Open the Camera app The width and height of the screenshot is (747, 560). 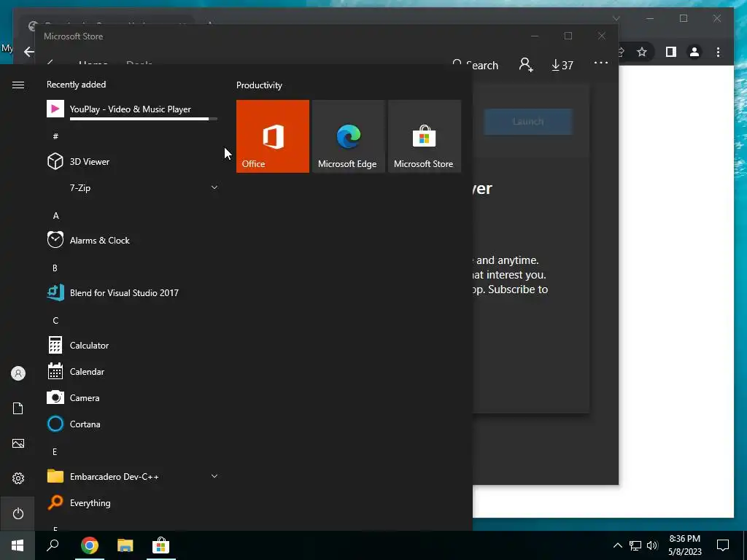click(x=132, y=397)
